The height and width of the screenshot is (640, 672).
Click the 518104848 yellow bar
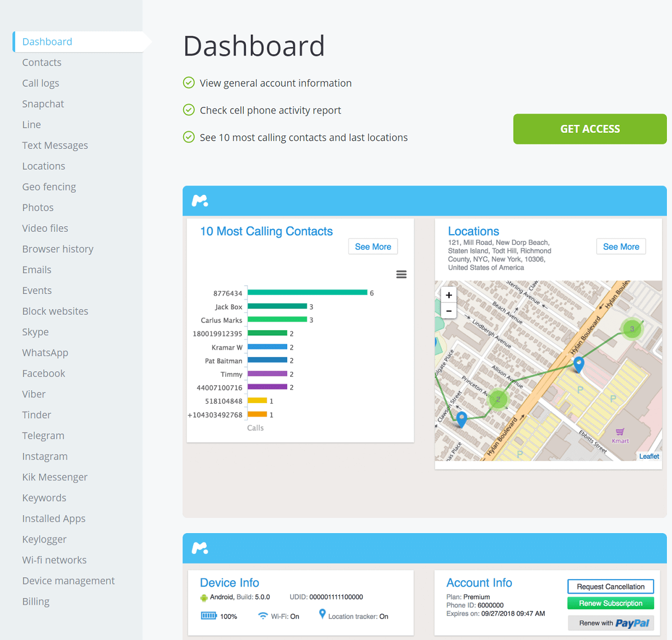tap(258, 400)
